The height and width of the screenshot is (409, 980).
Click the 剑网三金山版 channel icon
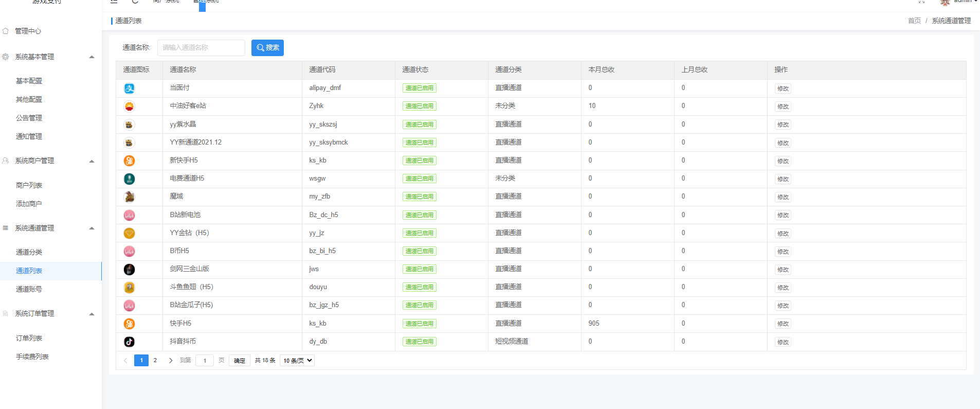tap(129, 270)
